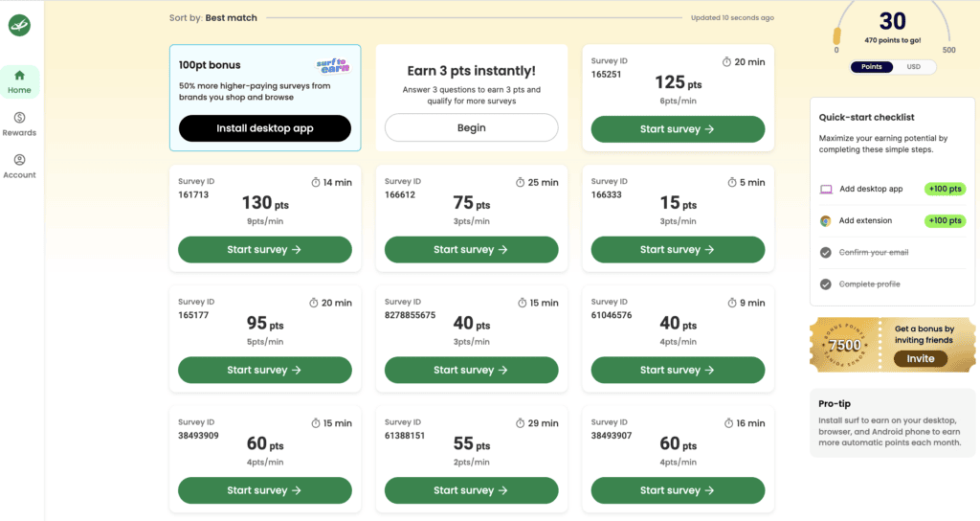Toggle the Complete profile checkmark
Viewport: 980px width, 521px height.
click(826, 284)
